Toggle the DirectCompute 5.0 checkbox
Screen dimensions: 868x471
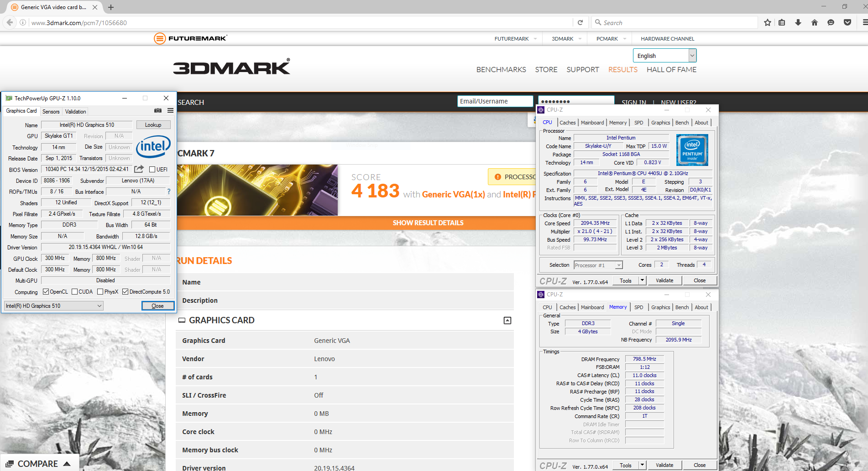125,292
